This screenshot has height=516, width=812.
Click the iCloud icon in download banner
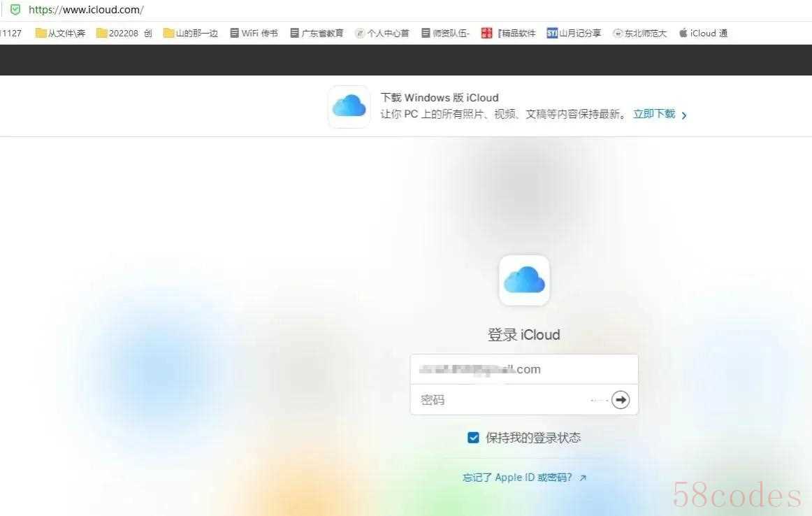[x=349, y=106]
